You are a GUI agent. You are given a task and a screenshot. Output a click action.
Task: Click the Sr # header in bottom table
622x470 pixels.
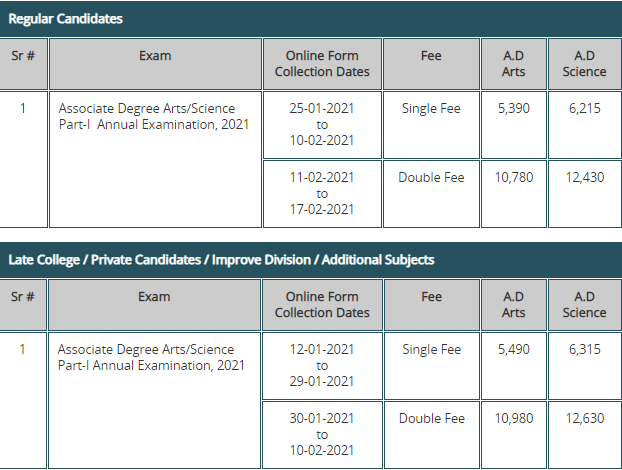click(23, 305)
